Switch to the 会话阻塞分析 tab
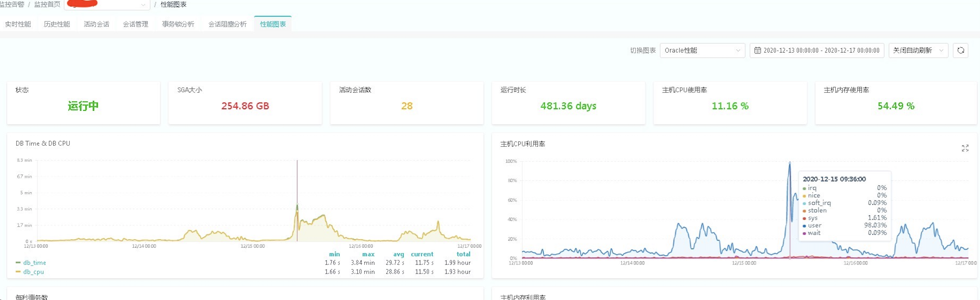Viewport: 980px width, 300px height. pos(227,24)
